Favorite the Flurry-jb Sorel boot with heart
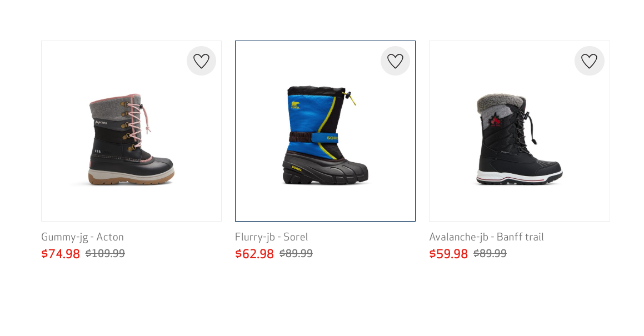This screenshot has height=336, width=644. point(395,61)
